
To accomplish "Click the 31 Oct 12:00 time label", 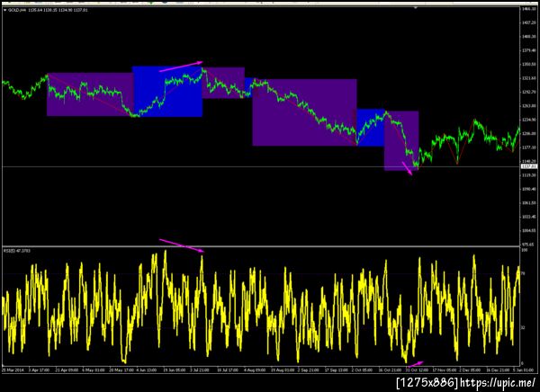I will pyautogui.click(x=417, y=370).
